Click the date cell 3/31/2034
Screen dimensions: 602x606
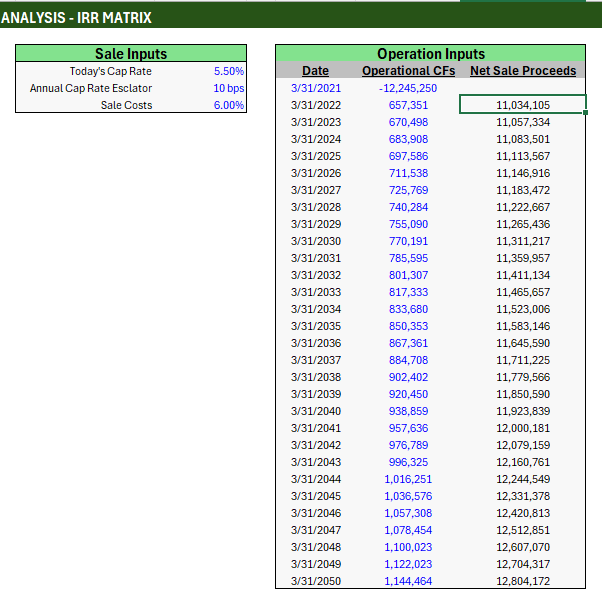[316, 309]
